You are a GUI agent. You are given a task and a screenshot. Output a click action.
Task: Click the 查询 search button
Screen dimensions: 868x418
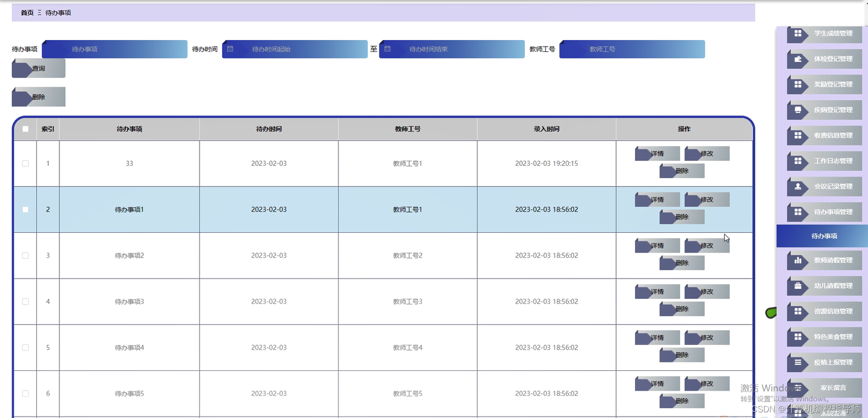(39, 68)
